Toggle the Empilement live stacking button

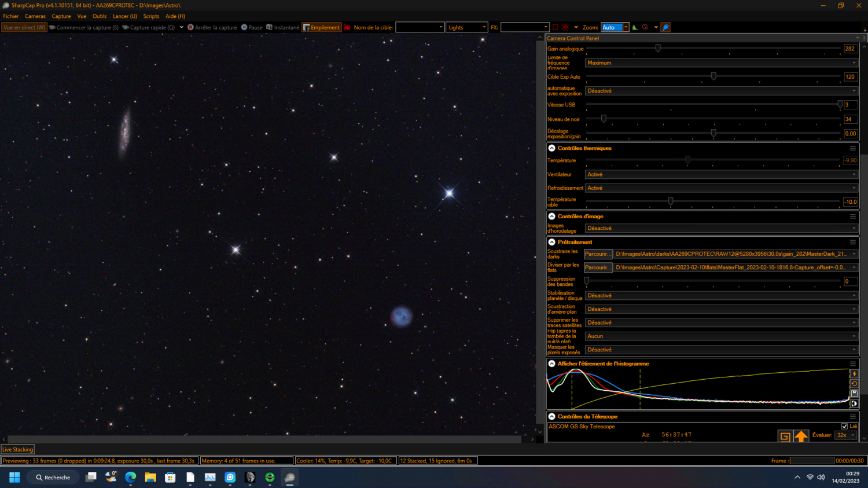point(322,27)
